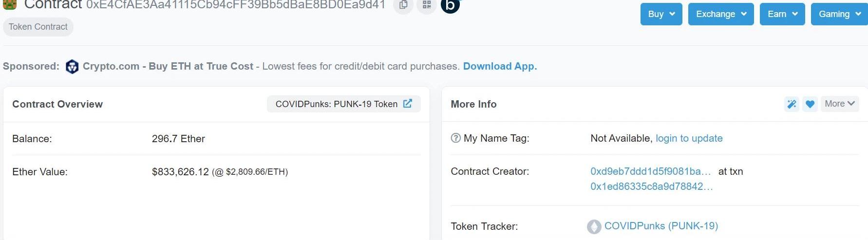
Task: Click the magic wand icon in More Info
Action: (792, 104)
